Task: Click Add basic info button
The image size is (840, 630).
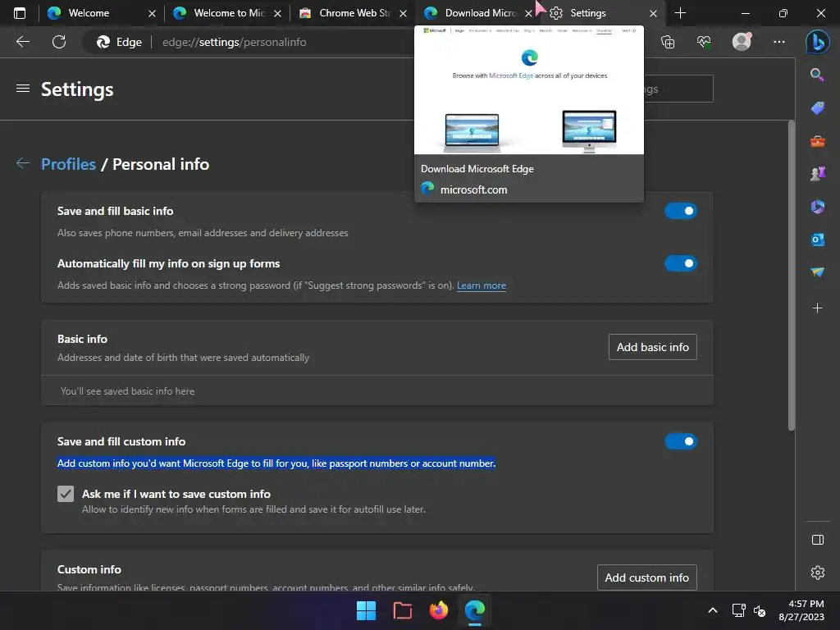Action: tap(652, 347)
